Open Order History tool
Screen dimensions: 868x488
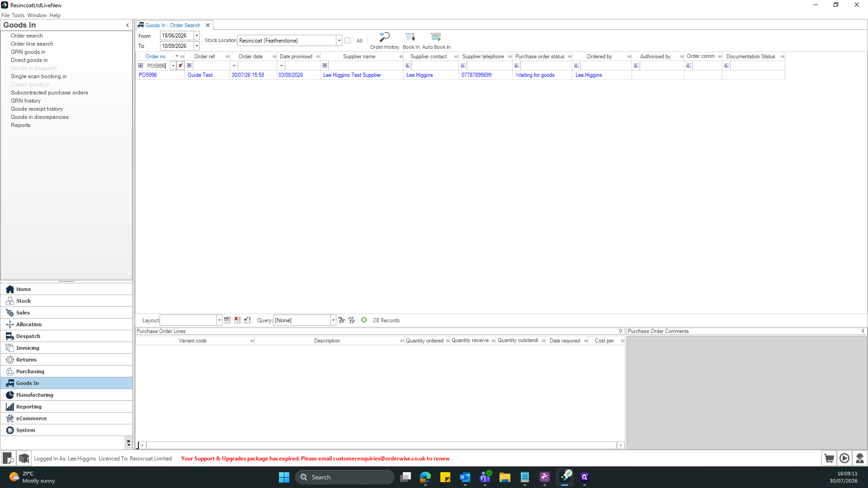pos(385,41)
